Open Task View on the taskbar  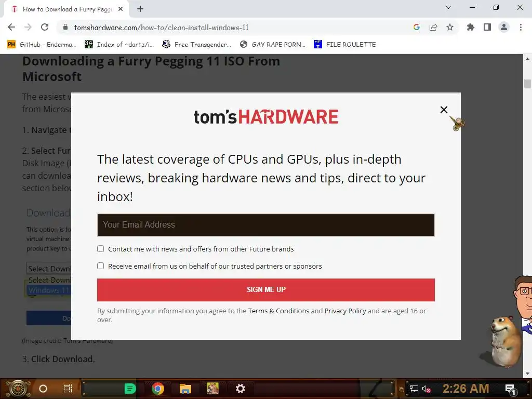68,389
